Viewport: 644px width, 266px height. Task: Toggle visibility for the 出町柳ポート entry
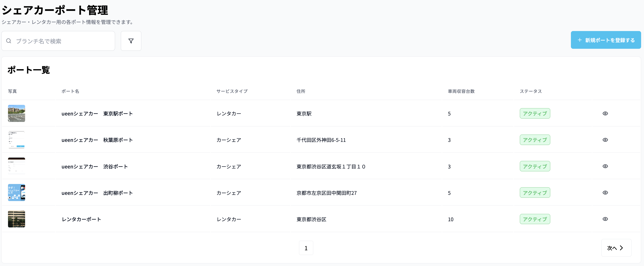(x=605, y=192)
